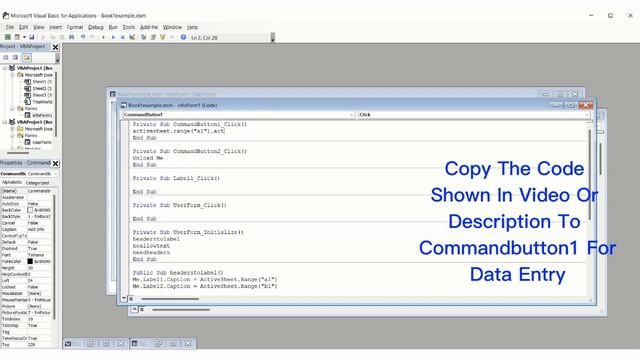Click the Reset stop icon in toolbar
Image resolution: width=640 pixels, height=360 pixels.
point(122,37)
